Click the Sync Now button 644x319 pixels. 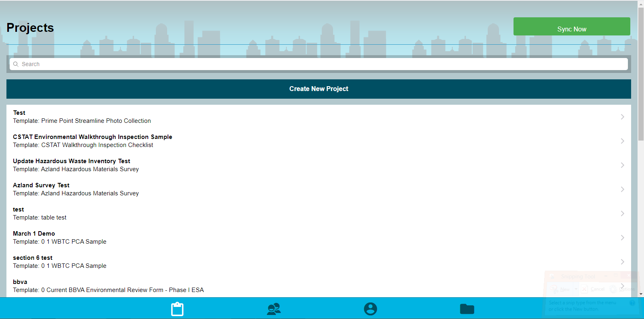(x=572, y=27)
